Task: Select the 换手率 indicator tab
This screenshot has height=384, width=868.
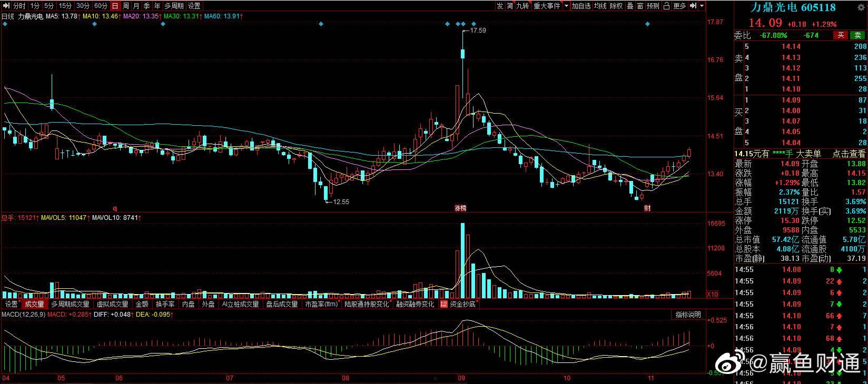Action: [165, 304]
